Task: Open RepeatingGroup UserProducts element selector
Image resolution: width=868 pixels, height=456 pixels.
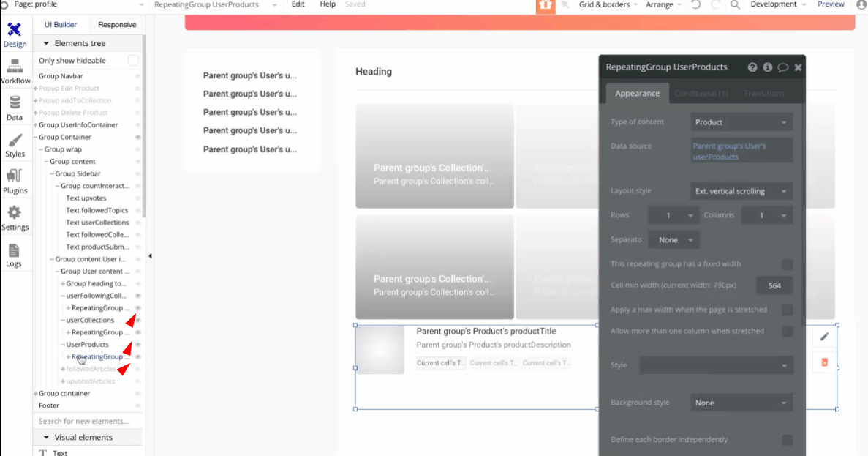Action: [215, 4]
